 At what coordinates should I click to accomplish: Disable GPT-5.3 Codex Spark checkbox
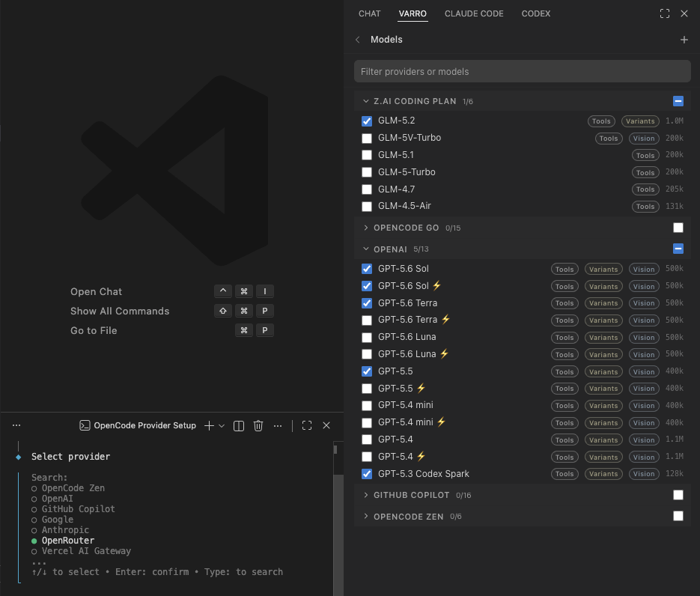[367, 474]
